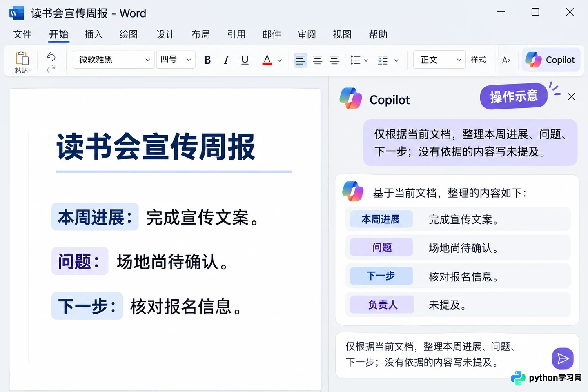Viewport: 588px width, 392px height.
Task: Click 未提及。 in Copilot response
Action: pyautogui.click(x=448, y=305)
